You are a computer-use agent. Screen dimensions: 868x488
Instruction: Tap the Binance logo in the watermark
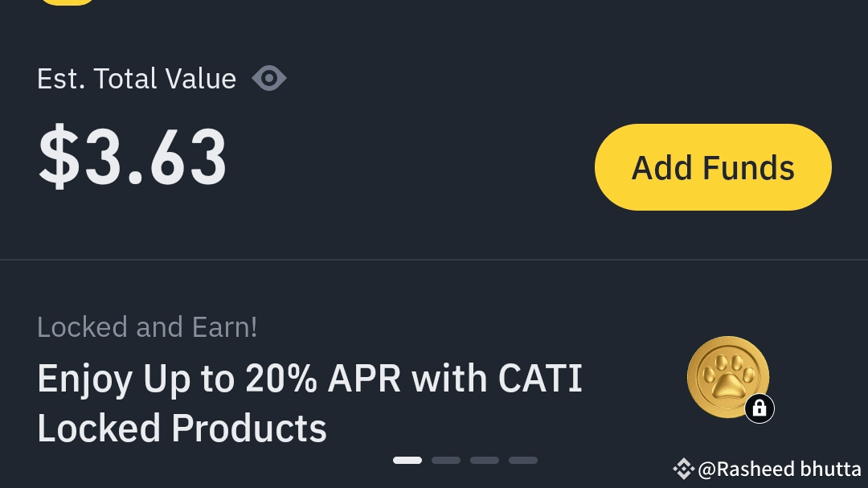pyautogui.click(x=683, y=469)
